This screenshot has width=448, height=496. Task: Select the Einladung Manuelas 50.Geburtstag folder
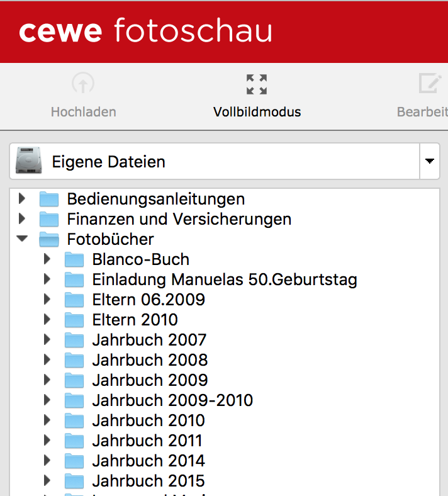pyautogui.click(x=224, y=279)
